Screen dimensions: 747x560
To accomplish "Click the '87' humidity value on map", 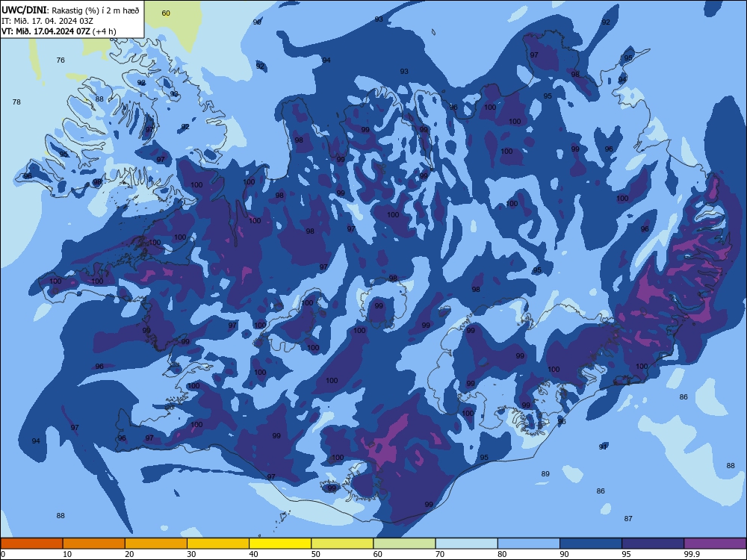I will (628, 519).
